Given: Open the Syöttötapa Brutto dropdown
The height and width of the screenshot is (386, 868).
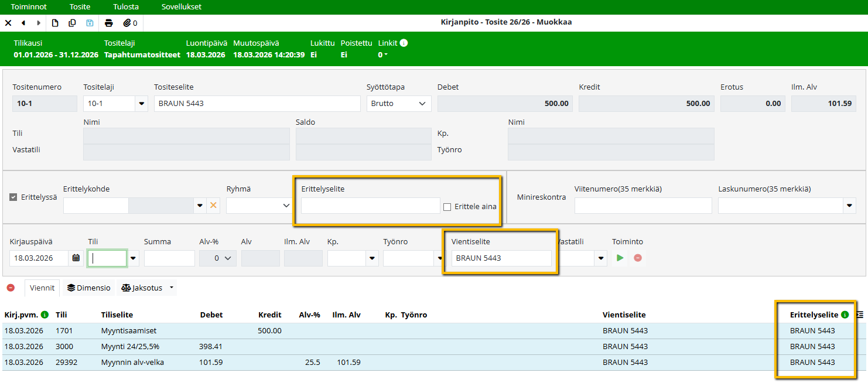Looking at the screenshot, I should pyautogui.click(x=399, y=104).
